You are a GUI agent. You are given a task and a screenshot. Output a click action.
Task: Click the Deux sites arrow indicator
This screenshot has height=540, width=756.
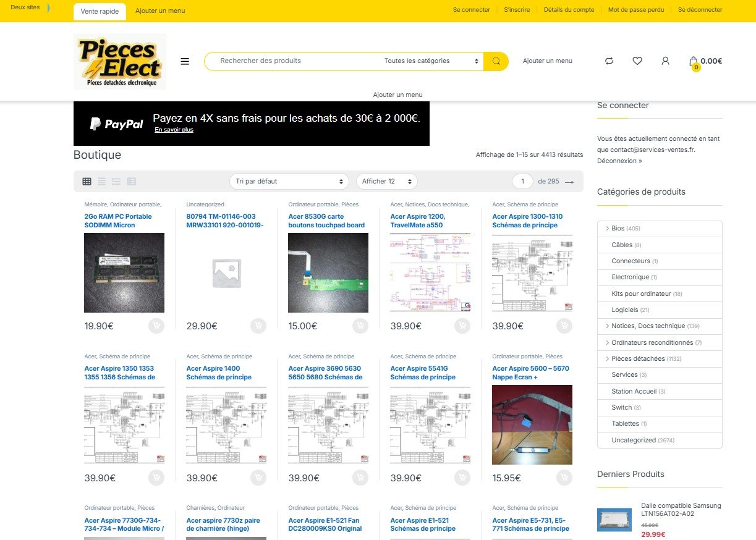pyautogui.click(x=48, y=8)
